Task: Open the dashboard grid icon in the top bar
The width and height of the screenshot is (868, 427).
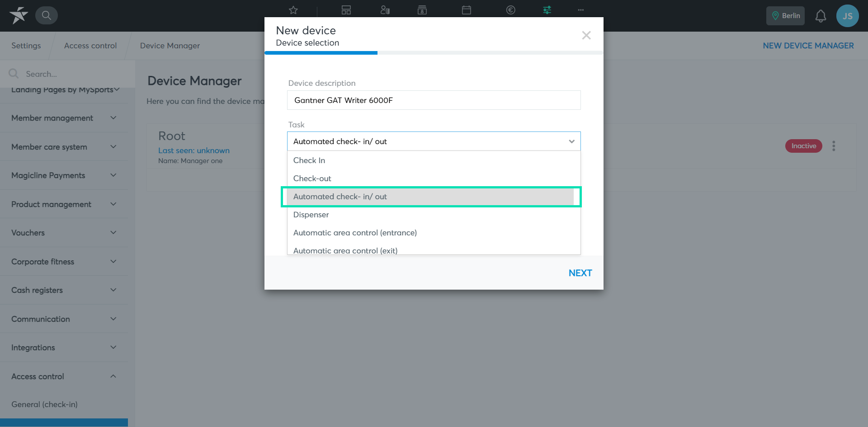Action: pyautogui.click(x=346, y=10)
